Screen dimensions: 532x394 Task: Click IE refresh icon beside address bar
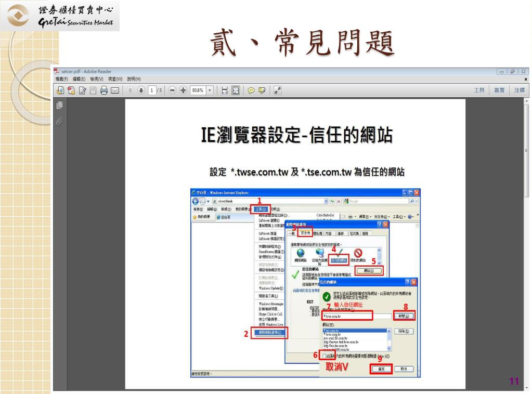pos(332,201)
